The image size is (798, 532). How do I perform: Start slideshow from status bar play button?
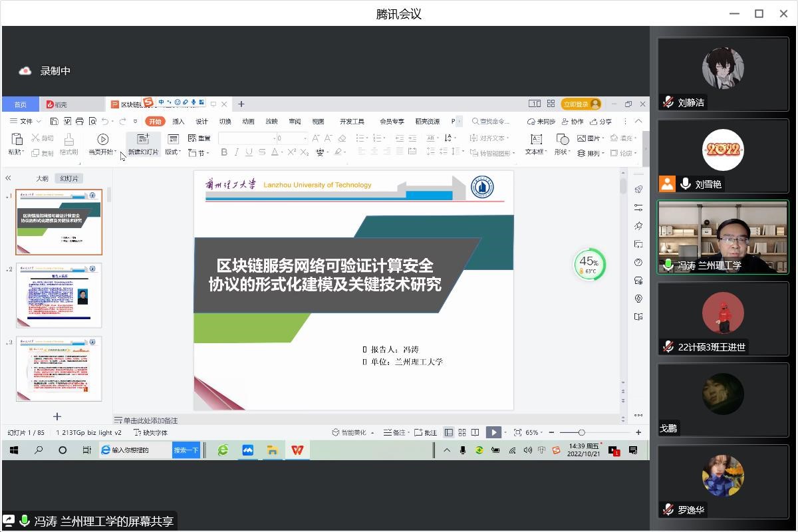[493, 432]
